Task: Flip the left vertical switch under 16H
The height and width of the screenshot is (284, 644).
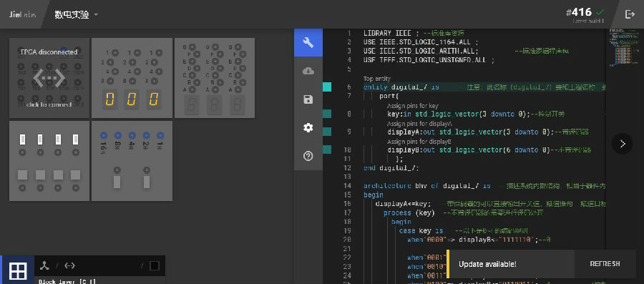Action: pyautogui.click(x=117, y=182)
